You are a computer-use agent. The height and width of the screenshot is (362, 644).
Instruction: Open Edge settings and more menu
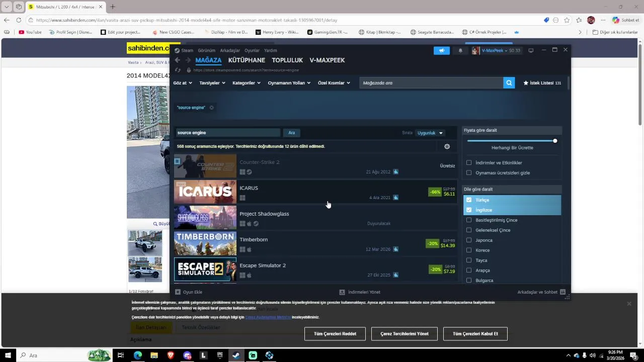point(603,20)
